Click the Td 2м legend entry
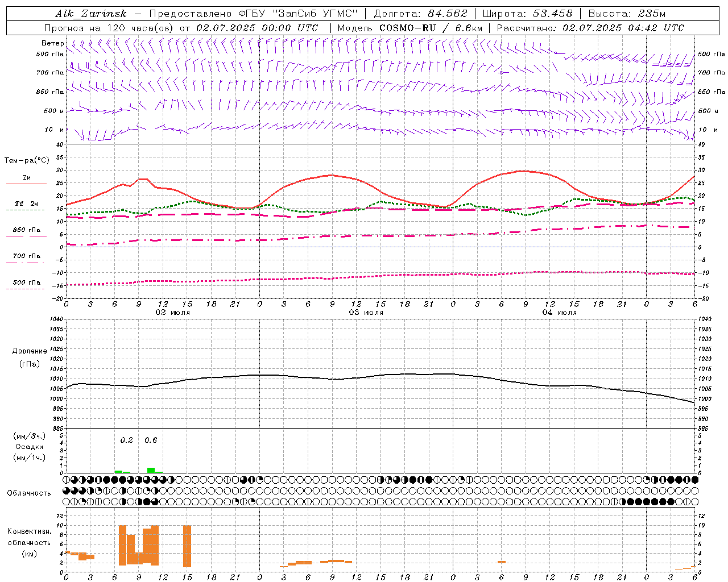The image size is (728, 582). tap(27, 203)
